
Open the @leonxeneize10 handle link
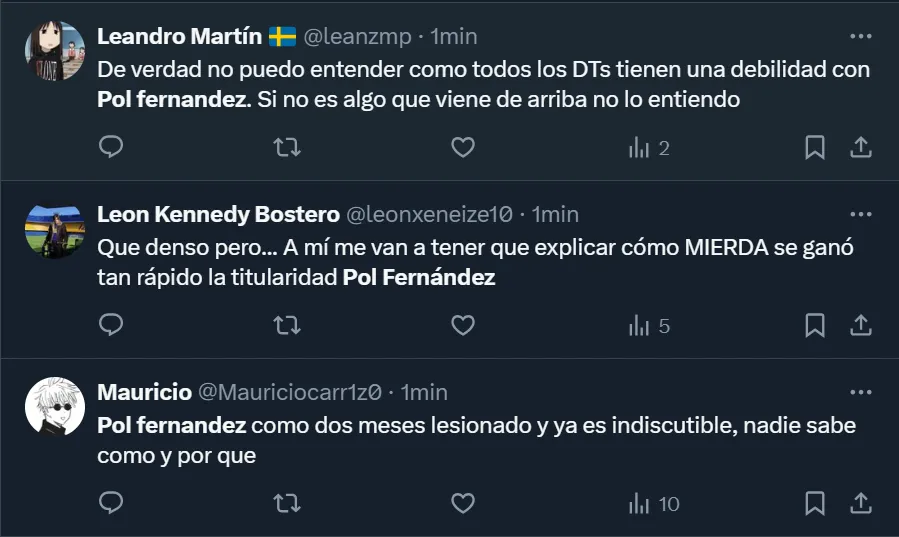(x=429, y=215)
